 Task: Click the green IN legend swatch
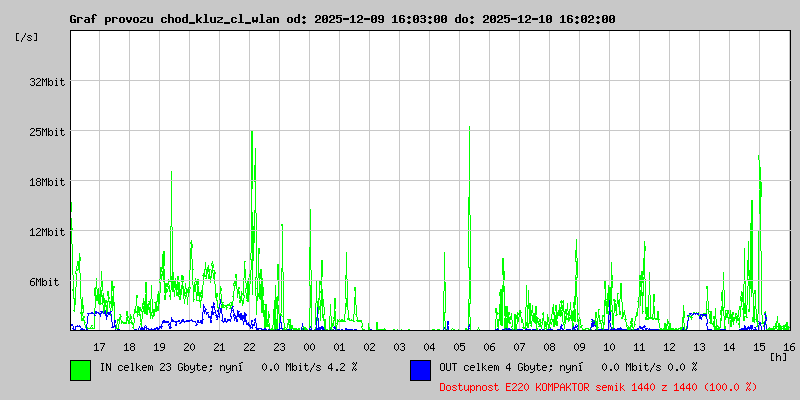tap(81, 370)
